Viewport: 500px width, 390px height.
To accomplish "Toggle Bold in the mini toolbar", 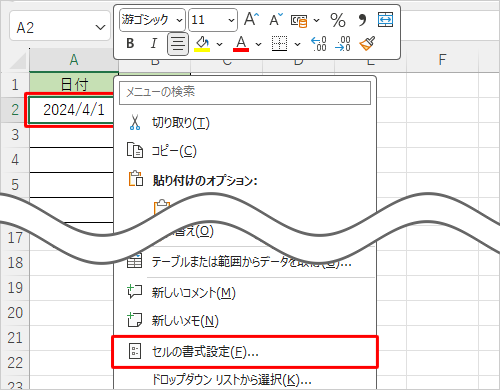I will [x=130, y=43].
